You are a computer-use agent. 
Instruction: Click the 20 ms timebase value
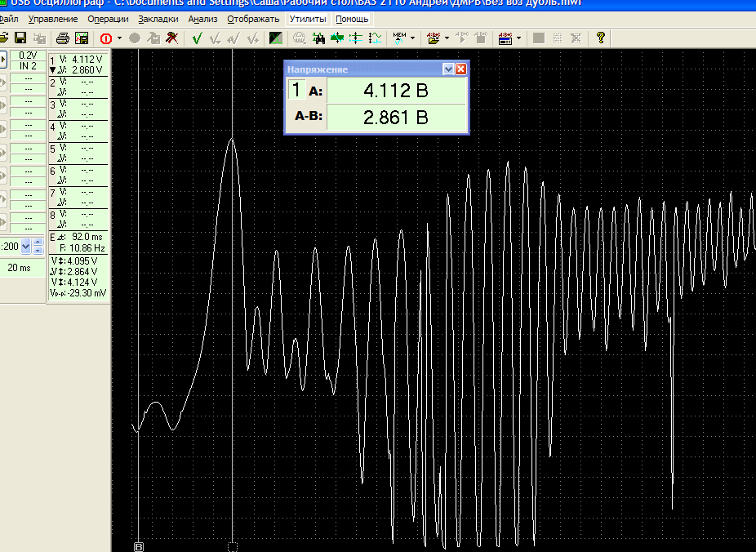(20, 268)
